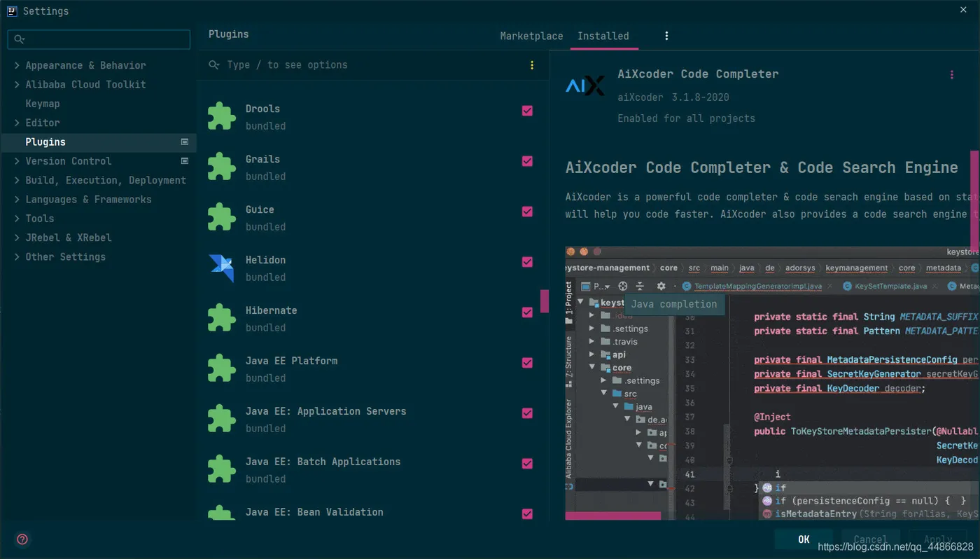Viewport: 980px width, 559px height.
Task: Click the magnifier icon in plugin search
Action: point(214,65)
